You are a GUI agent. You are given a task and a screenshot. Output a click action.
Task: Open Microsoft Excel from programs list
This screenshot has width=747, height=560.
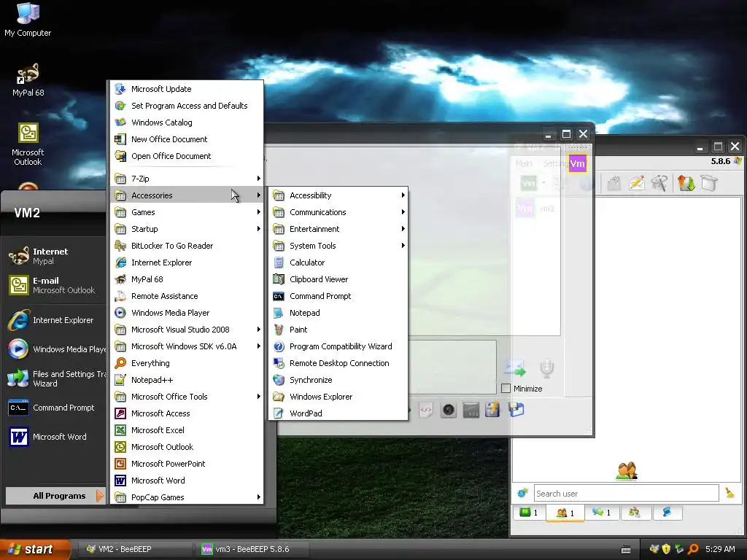coord(187,429)
